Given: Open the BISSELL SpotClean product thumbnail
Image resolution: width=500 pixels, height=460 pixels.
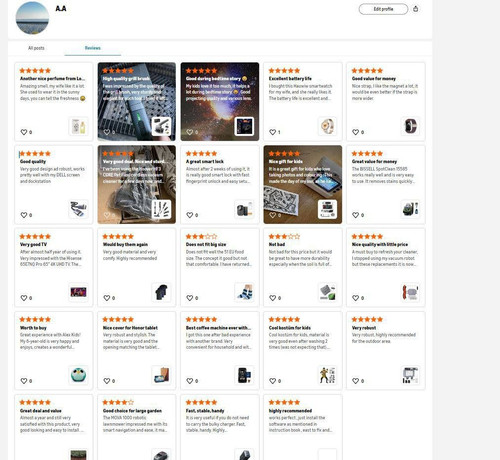Looking at the screenshot, I should point(410,209).
